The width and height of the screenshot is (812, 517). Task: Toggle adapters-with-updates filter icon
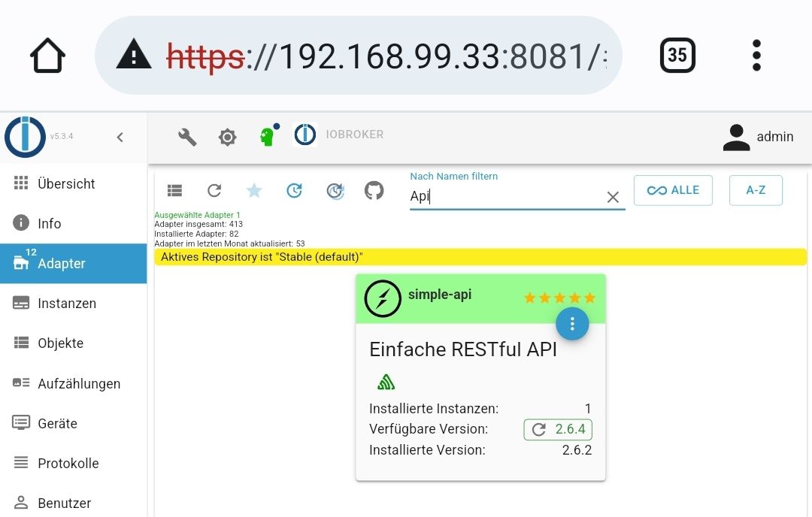point(335,190)
